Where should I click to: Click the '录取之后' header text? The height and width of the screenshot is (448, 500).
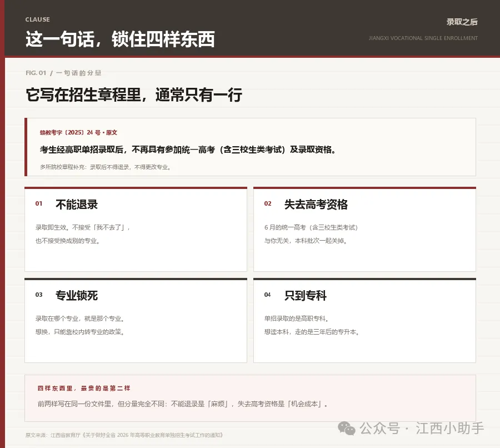click(462, 22)
